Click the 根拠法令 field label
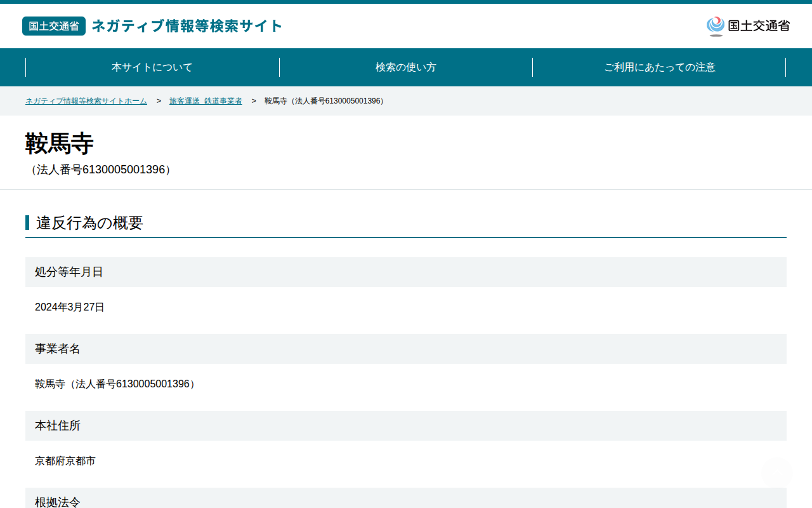 (58, 502)
